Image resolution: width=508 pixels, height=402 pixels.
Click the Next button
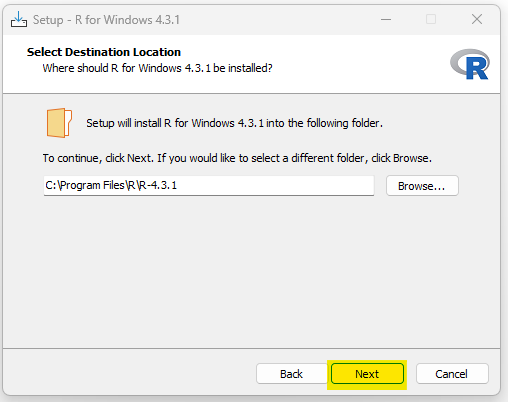click(367, 374)
